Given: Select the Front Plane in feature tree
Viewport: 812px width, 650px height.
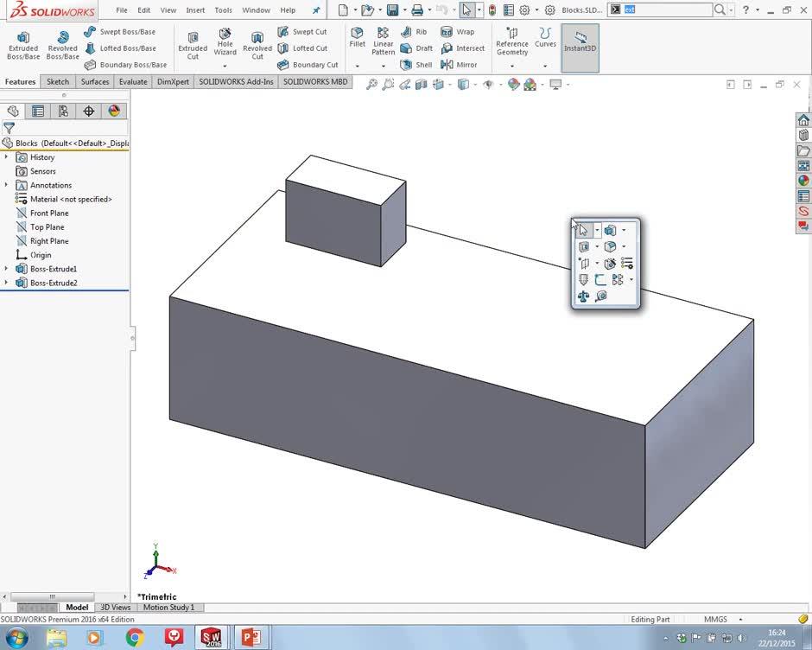Looking at the screenshot, I should [x=49, y=213].
